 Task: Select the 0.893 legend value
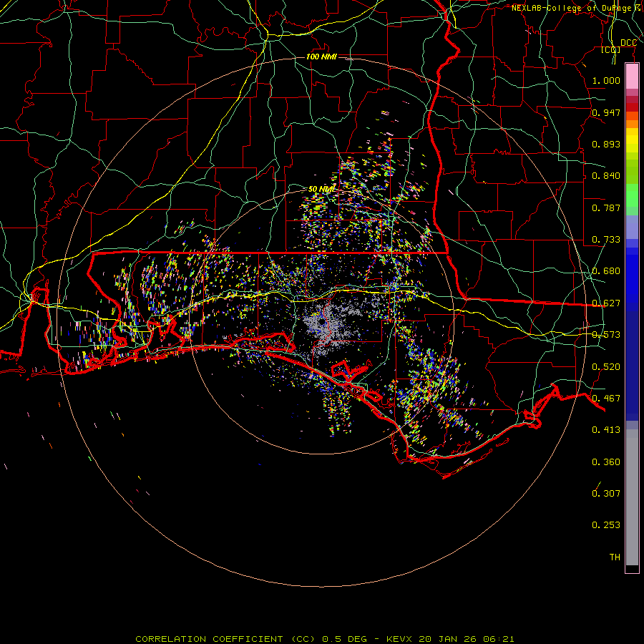[606, 144]
